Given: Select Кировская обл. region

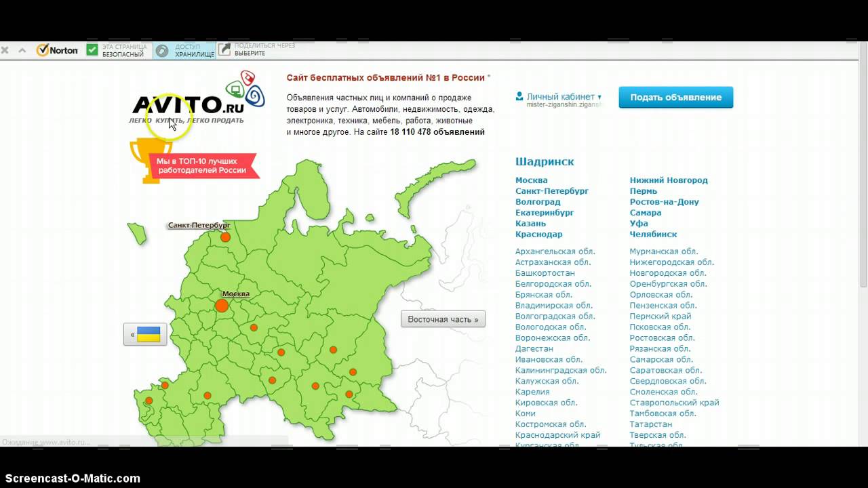Looking at the screenshot, I should click(546, 403).
